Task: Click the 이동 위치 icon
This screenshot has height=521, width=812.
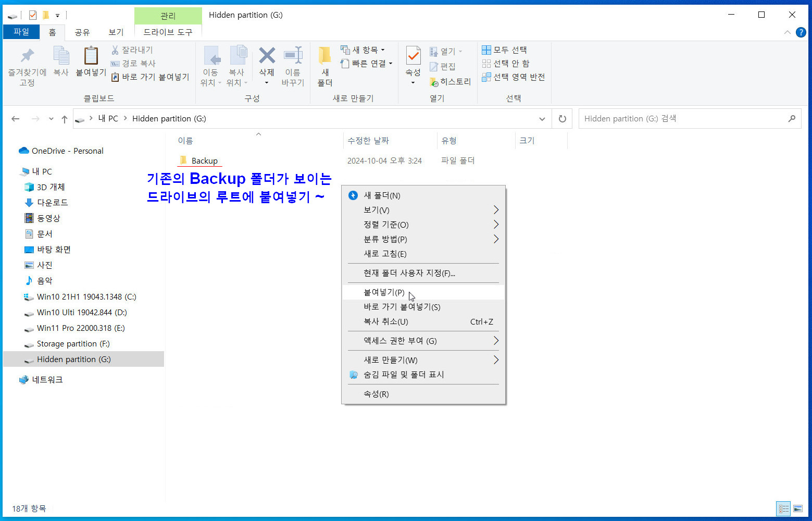Action: (211, 56)
